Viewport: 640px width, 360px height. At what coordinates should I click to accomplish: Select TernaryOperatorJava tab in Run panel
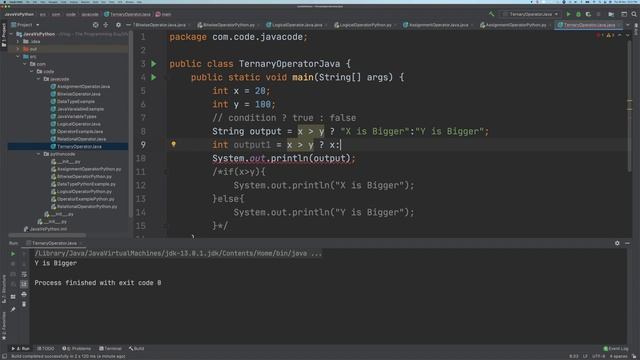pyautogui.click(x=54, y=243)
